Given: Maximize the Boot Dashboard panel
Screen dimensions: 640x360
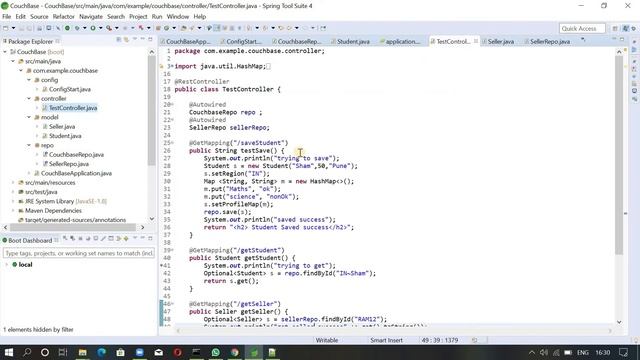Looking at the screenshot, I should [150, 238].
